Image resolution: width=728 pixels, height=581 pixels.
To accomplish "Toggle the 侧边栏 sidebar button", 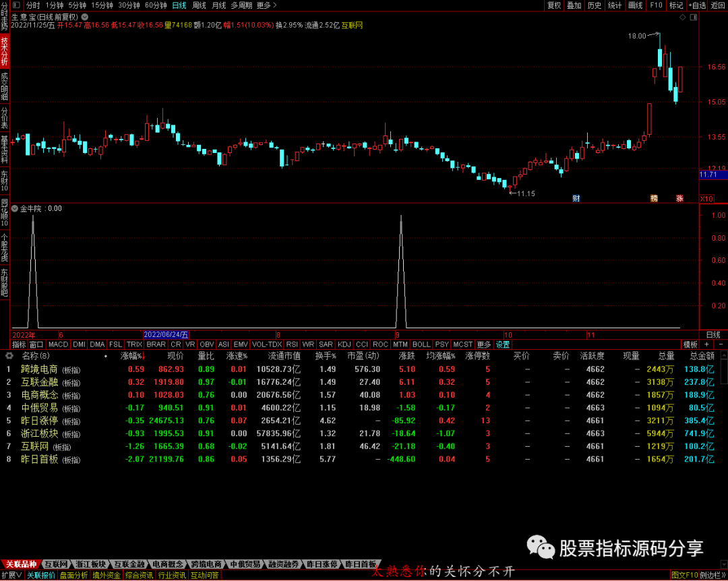I will click(713, 576).
